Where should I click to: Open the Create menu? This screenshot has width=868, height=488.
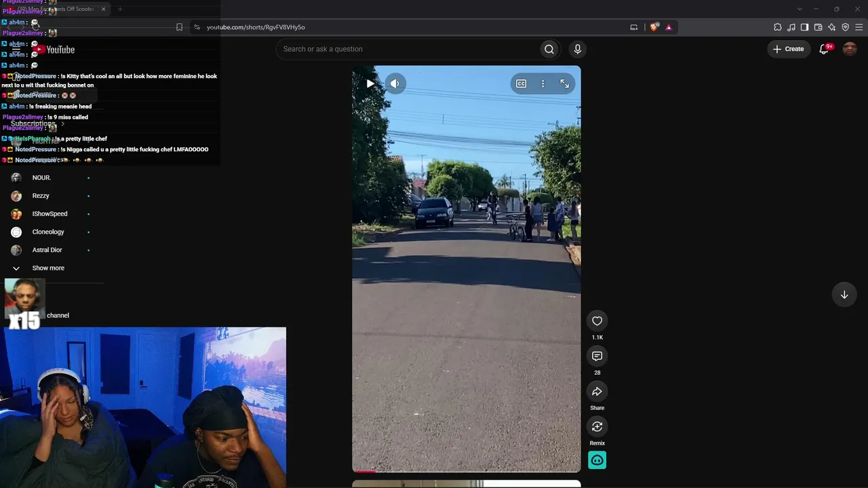coord(788,49)
